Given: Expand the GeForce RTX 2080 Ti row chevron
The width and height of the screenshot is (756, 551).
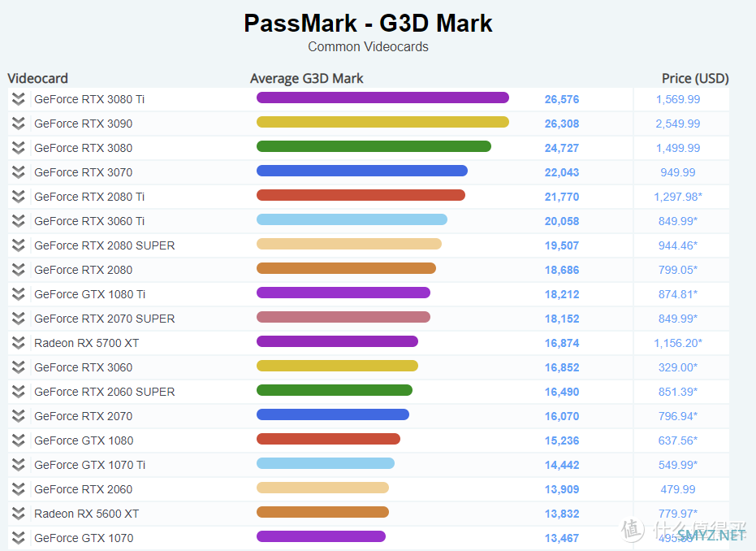Looking at the screenshot, I should tap(19, 197).
